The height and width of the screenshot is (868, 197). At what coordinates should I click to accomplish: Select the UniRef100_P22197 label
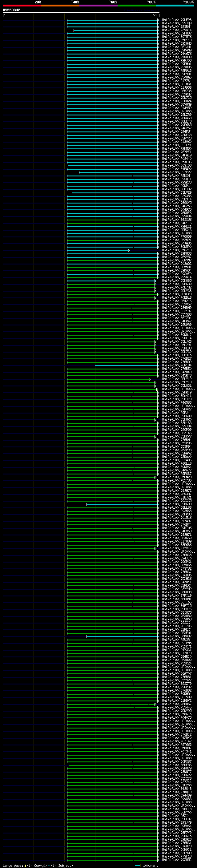[x=177, y=311]
